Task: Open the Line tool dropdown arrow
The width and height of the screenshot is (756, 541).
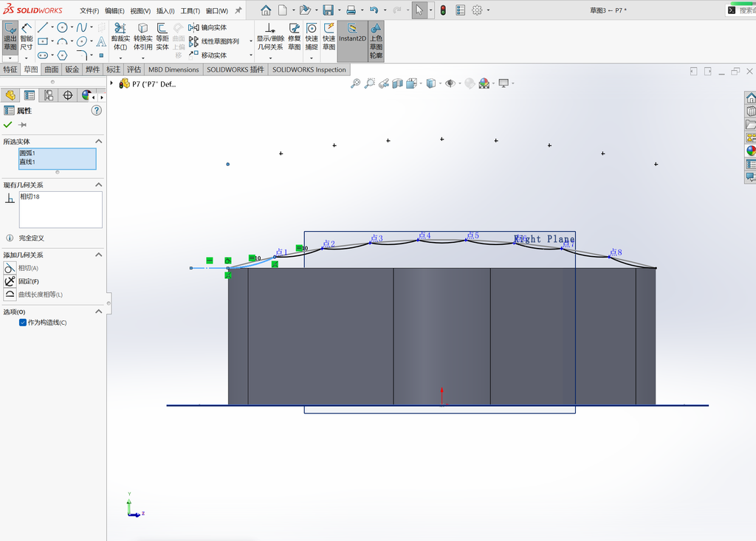Action: [52, 27]
